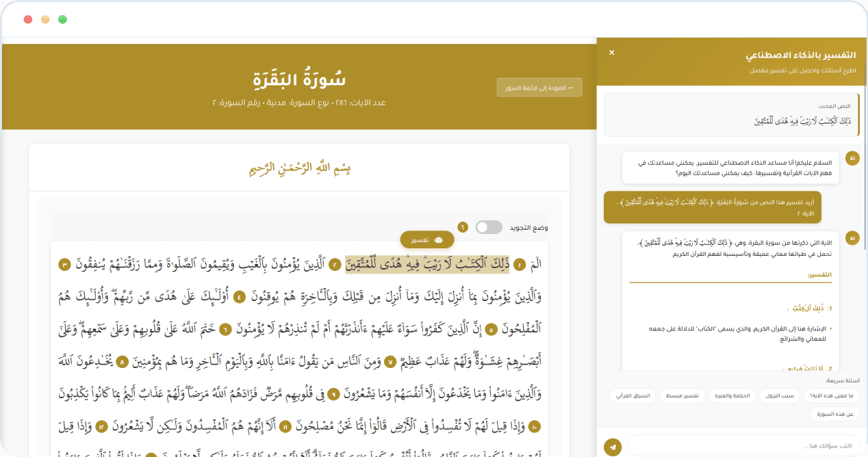This screenshot has height=457, width=868.
Task: Open the help badge next to Tajweed toggle
Action: (463, 226)
